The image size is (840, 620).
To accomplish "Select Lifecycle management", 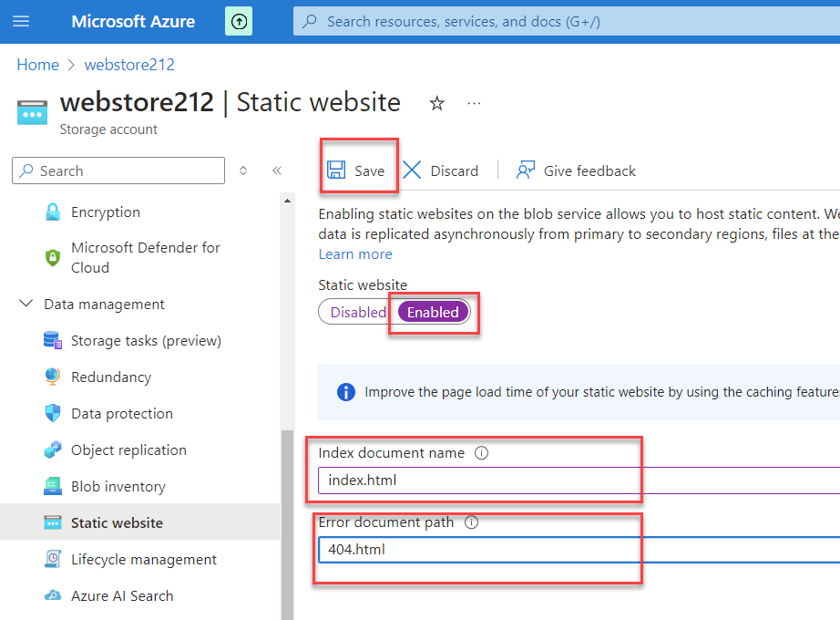I will click(x=143, y=559).
